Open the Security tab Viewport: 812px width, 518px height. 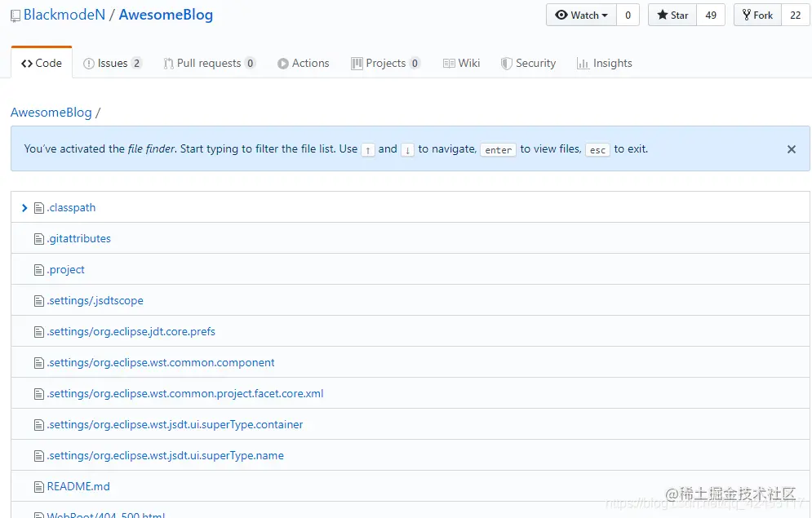point(528,63)
